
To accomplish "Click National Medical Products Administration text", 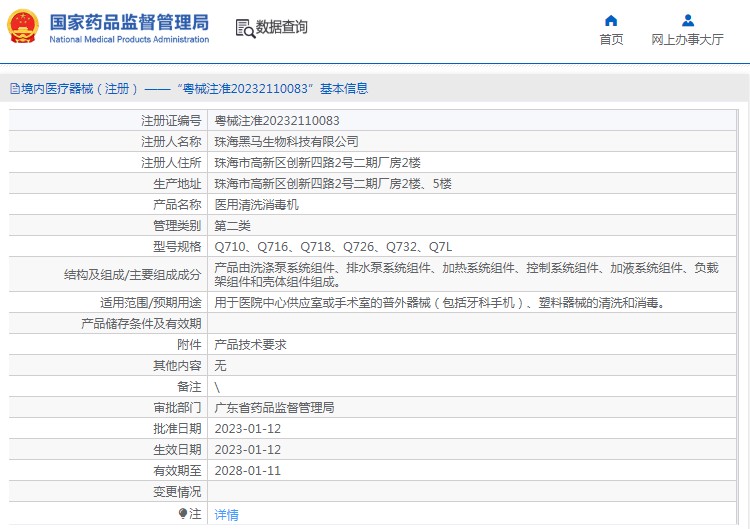I will [x=129, y=40].
